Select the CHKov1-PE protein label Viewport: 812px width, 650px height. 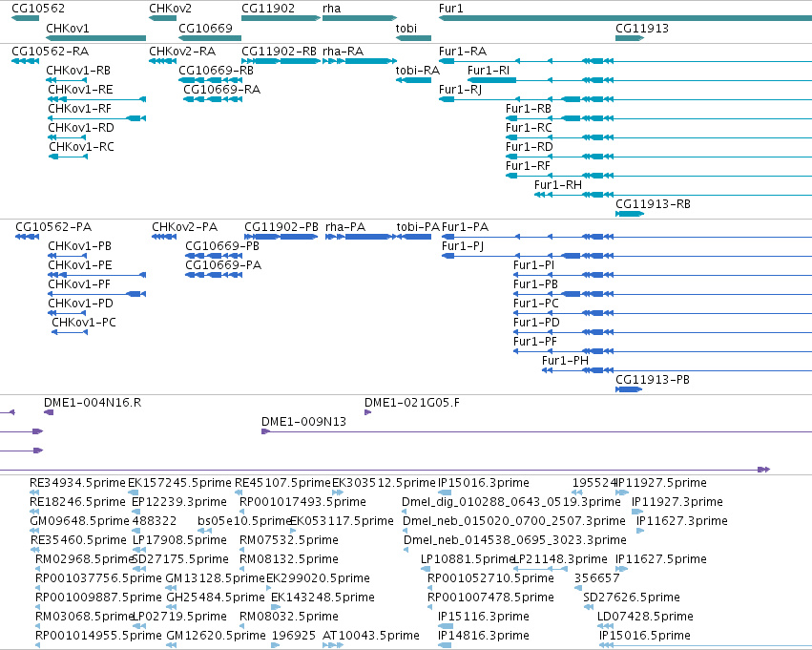(x=80, y=265)
